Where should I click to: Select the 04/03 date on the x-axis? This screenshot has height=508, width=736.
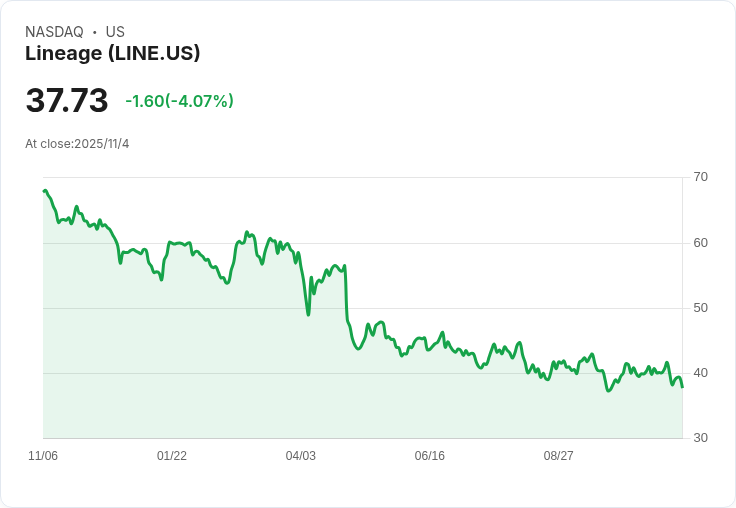pos(300,456)
